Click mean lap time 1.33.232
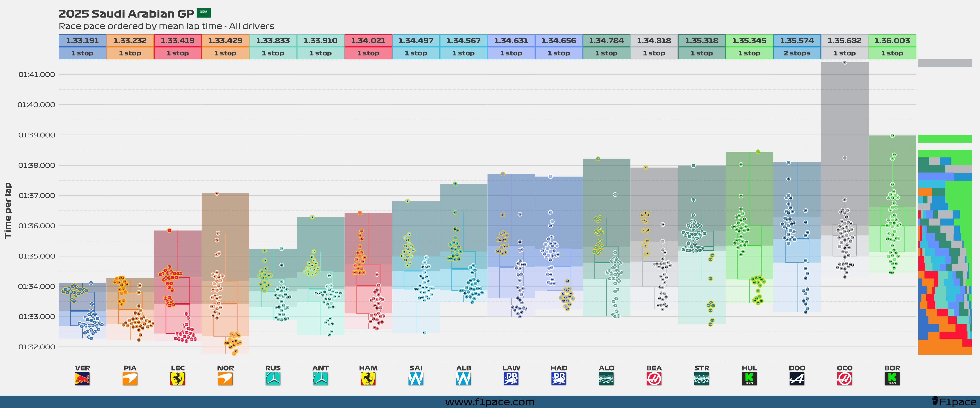 (x=130, y=41)
